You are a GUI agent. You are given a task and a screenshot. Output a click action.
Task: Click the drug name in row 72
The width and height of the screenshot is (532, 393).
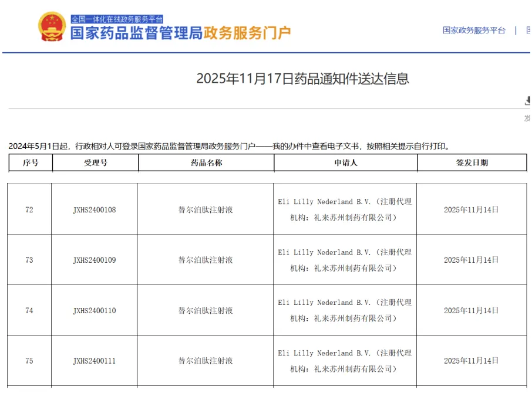[x=206, y=209]
